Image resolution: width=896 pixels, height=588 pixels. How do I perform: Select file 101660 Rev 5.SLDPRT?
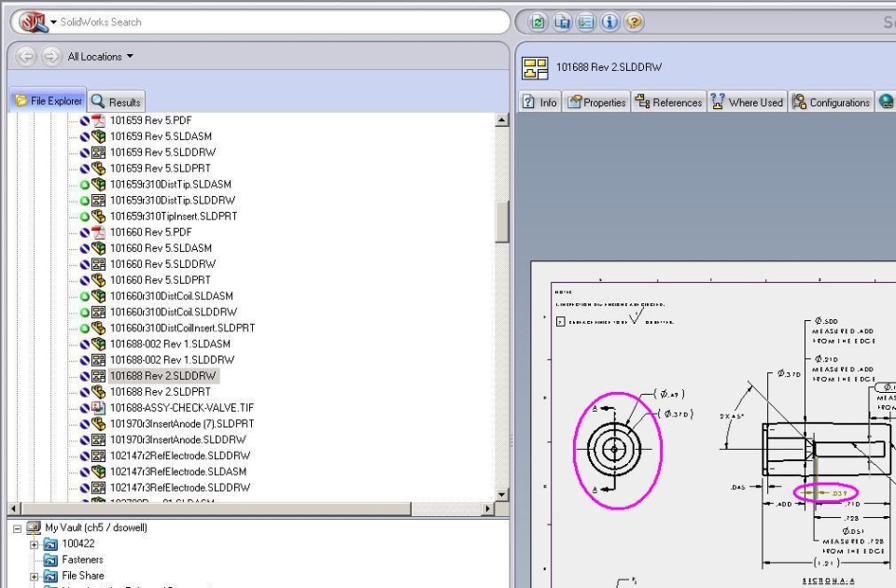point(161,281)
